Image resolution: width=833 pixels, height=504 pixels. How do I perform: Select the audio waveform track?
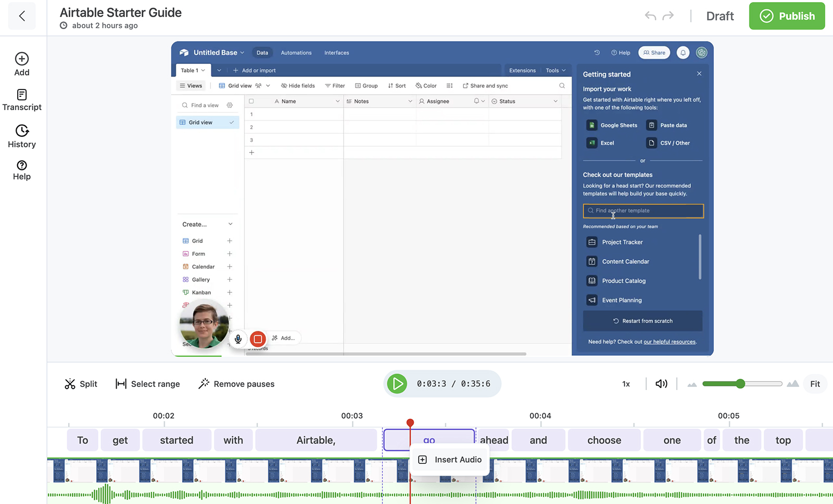tap(440, 494)
